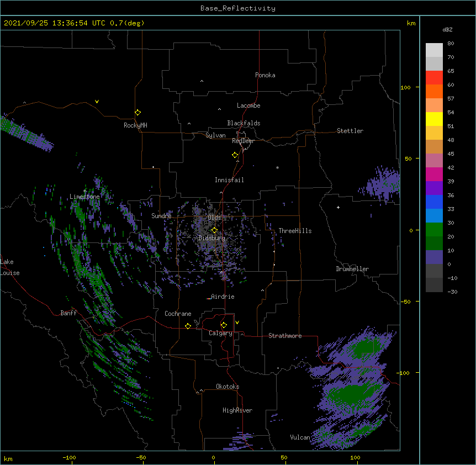
Task: Click the Lake Louise label
Action: pyautogui.click(x=10, y=267)
